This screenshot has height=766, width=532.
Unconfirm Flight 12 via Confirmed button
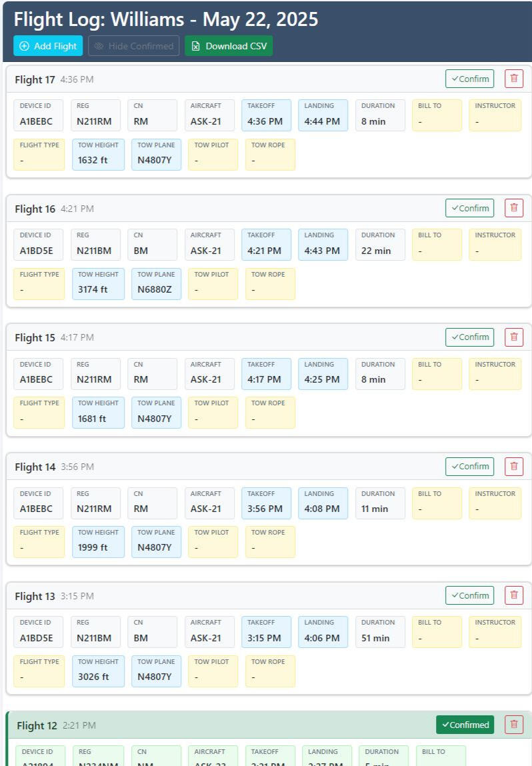[465, 725]
